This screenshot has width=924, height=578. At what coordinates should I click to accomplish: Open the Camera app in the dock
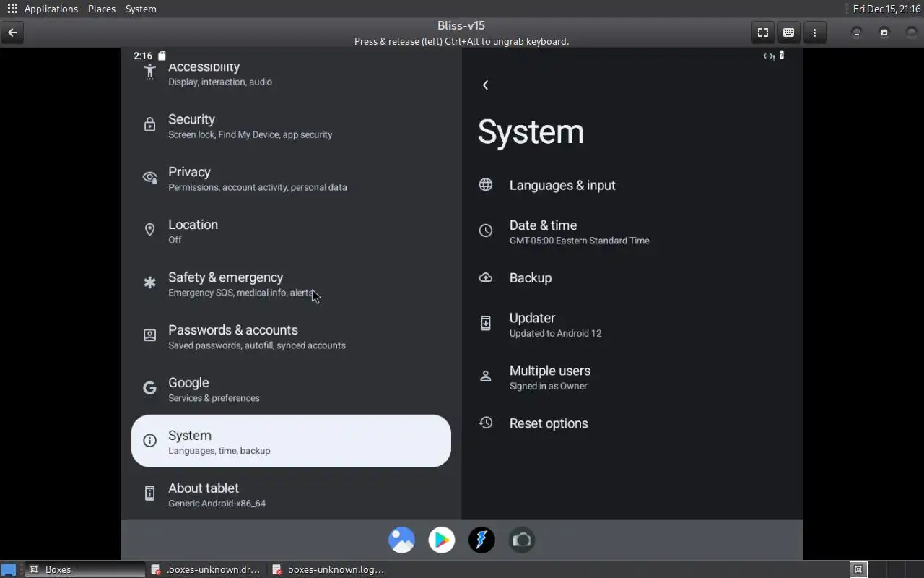point(522,540)
